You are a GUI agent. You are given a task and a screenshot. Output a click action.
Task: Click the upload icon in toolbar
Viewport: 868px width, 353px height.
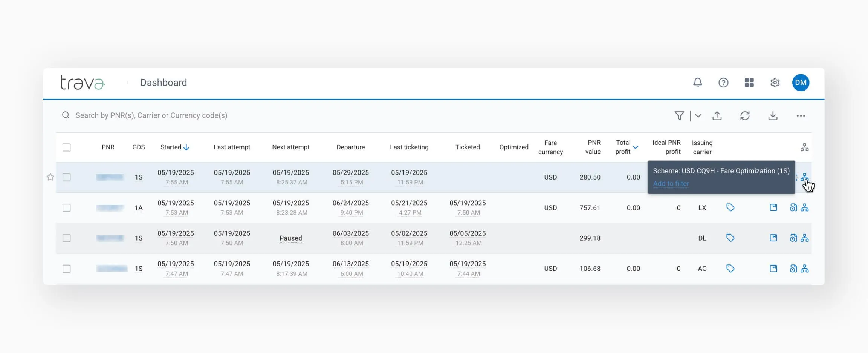717,116
